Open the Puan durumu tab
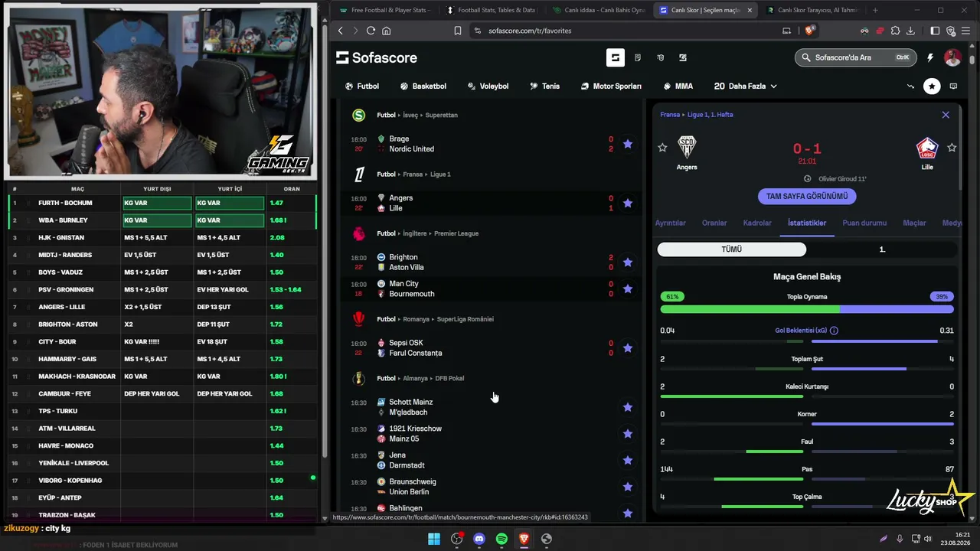The height and width of the screenshot is (551, 980). (864, 223)
